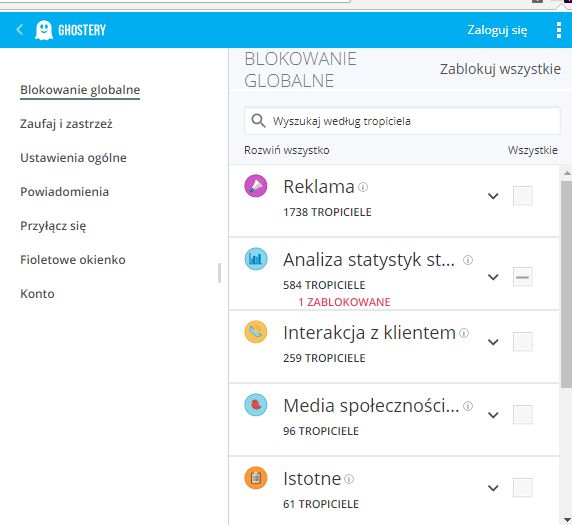
Task: Click the orange clipboard Istotne icon
Action: 256,478
